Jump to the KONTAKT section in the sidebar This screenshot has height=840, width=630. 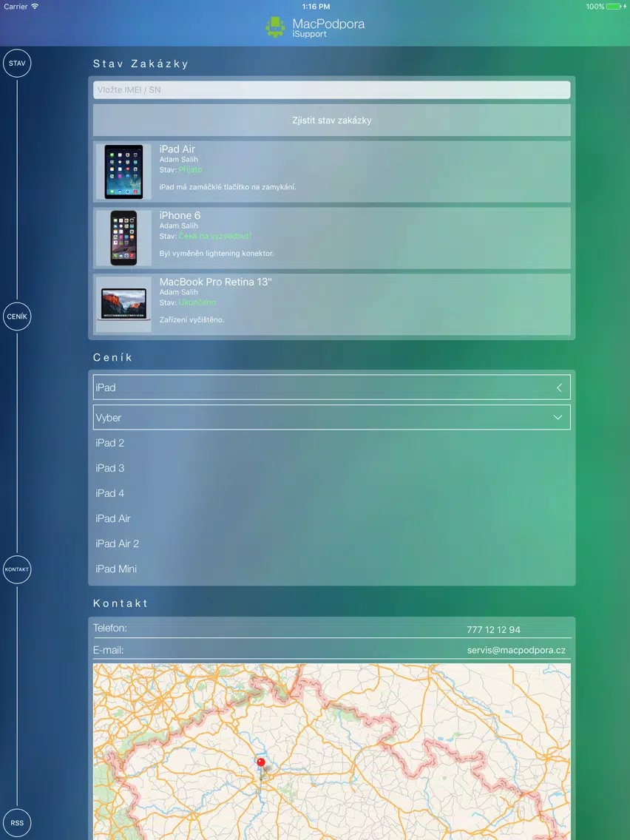tap(17, 569)
